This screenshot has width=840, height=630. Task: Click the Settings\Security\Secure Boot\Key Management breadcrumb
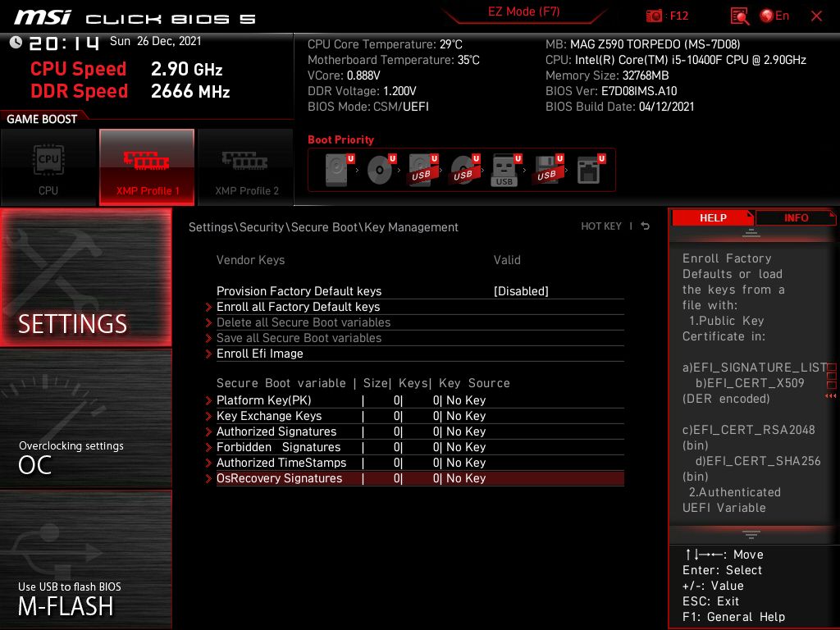323,227
